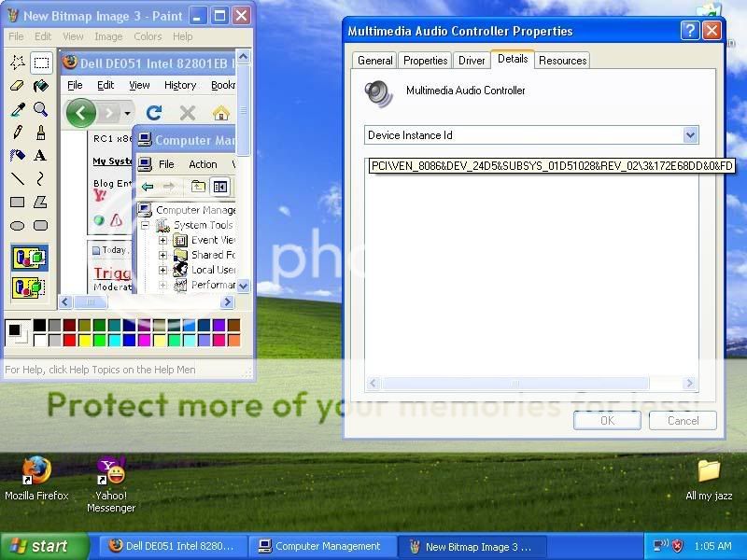Select the Free-Form Select tool in Paint

(18, 63)
